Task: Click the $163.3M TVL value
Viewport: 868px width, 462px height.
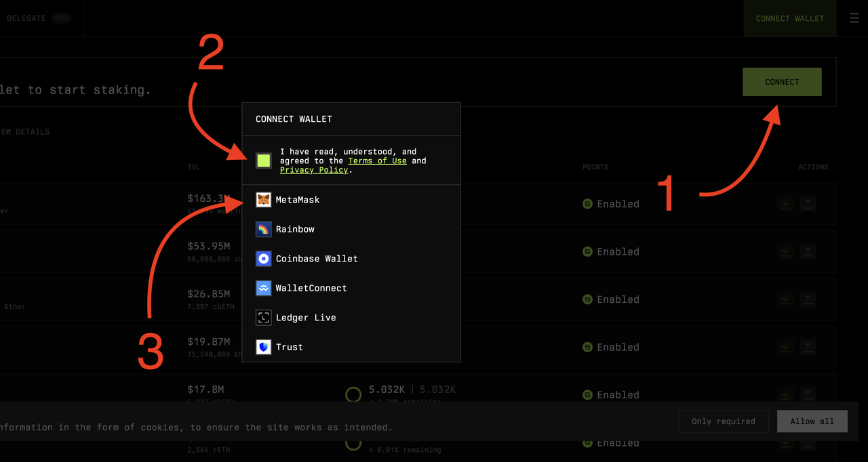Action: point(209,198)
